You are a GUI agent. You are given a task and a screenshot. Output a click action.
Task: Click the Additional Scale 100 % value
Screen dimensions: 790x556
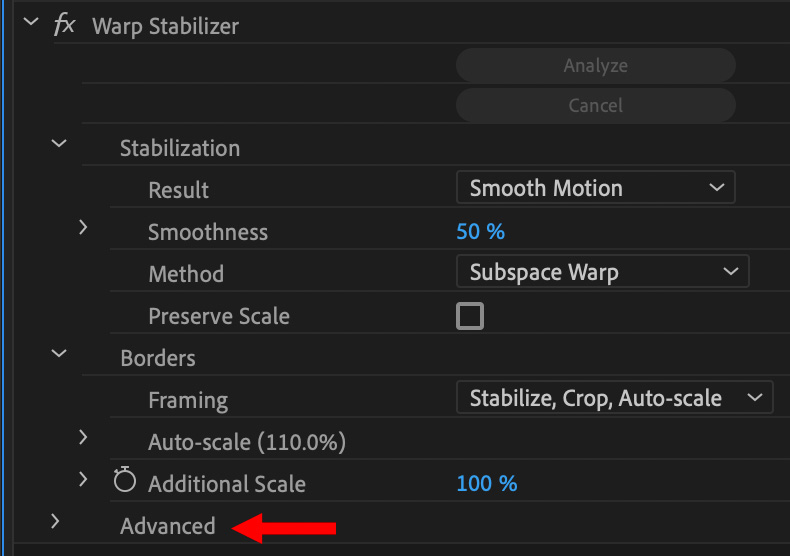tap(487, 484)
